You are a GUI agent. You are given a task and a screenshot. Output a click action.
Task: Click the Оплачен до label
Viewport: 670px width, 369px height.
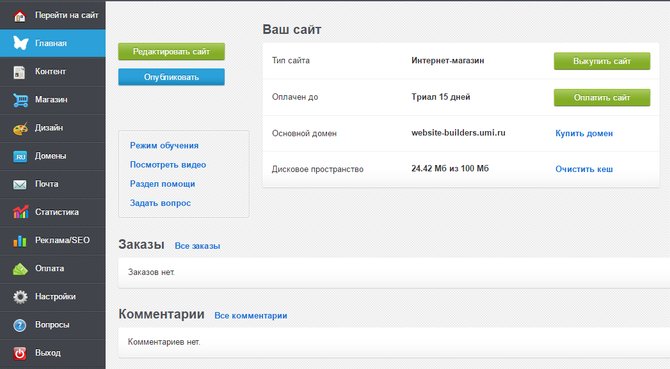295,97
